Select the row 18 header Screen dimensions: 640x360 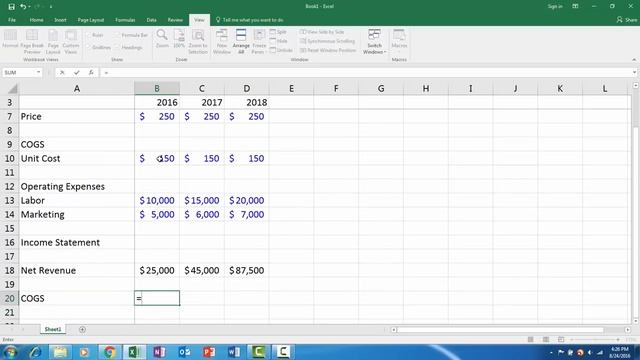coord(9,270)
